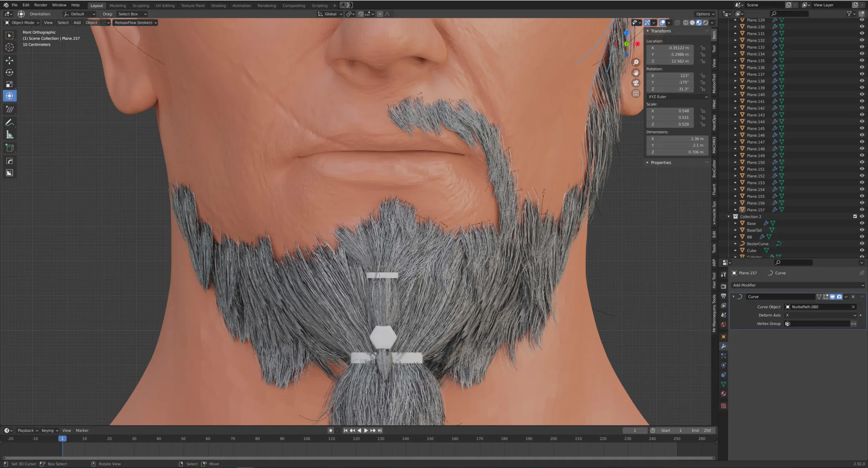Toggle the RetopoFlow addon button
868x468 pixels.
coord(134,22)
